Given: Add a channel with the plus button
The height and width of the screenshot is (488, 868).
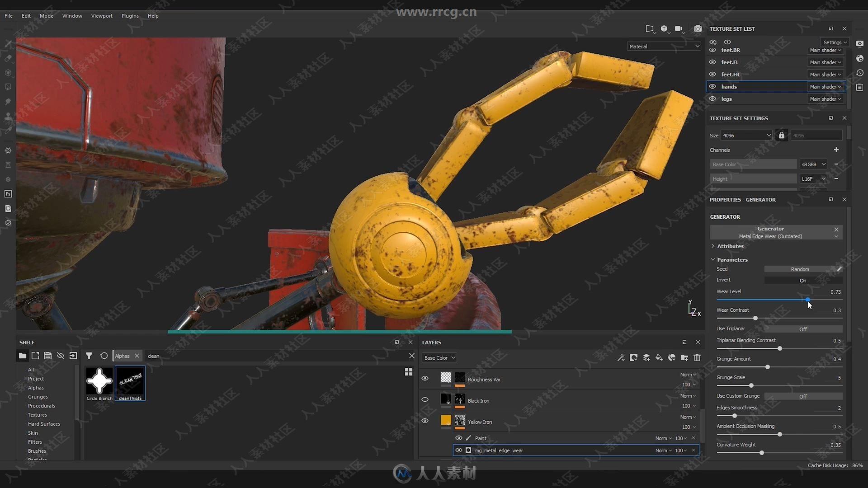Looking at the screenshot, I should pyautogui.click(x=836, y=150).
